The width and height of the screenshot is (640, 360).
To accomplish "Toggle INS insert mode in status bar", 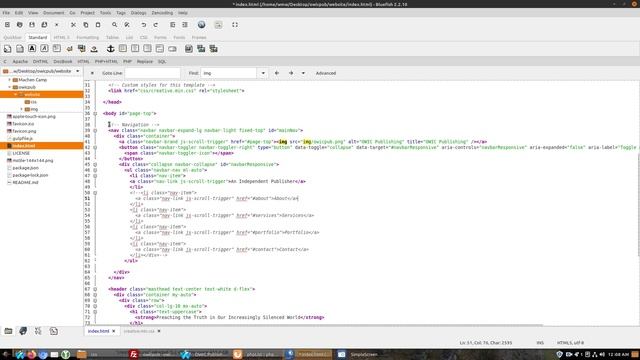I will pos(540,343).
